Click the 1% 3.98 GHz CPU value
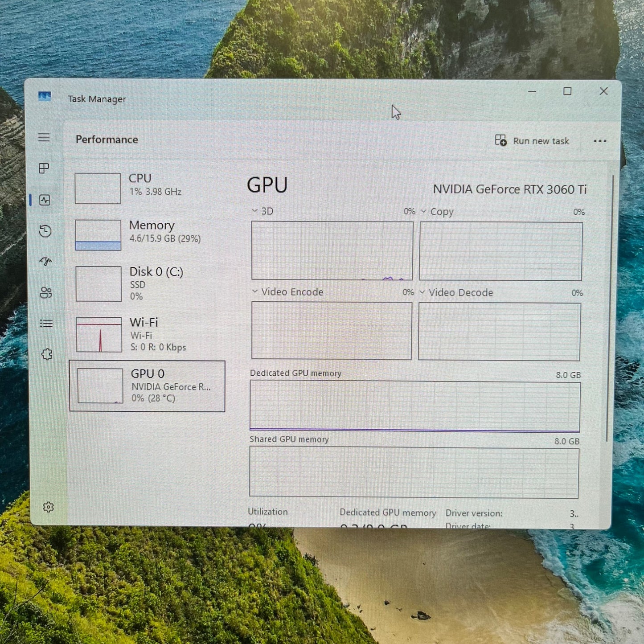Image resolution: width=644 pixels, height=644 pixels. point(155,192)
